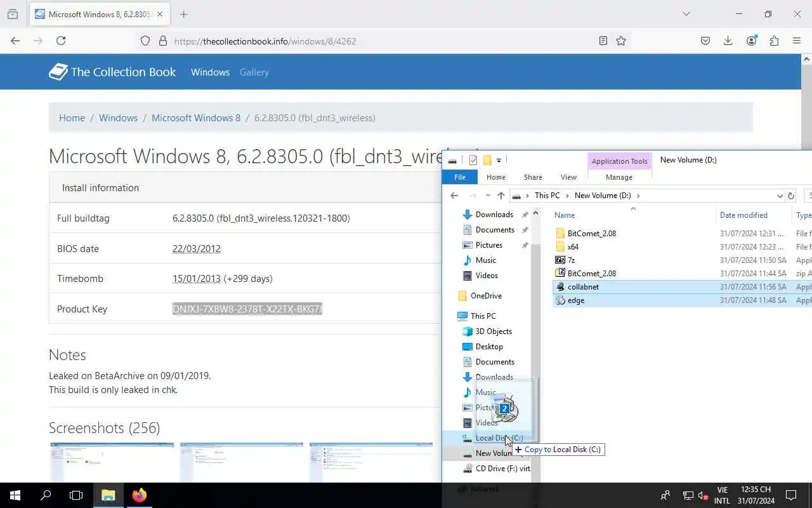Open 3D Objects in the navigation pane
The image size is (812, 508).
(x=494, y=331)
